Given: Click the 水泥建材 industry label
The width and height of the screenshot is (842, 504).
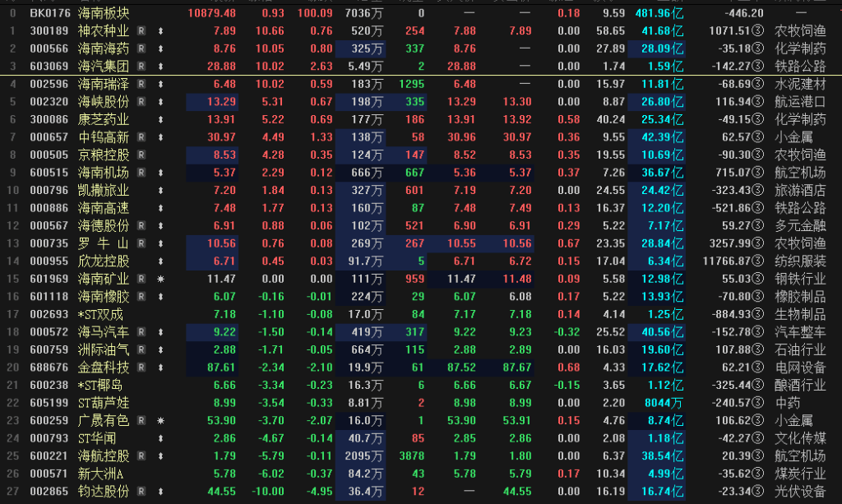Looking at the screenshot, I should point(800,84).
